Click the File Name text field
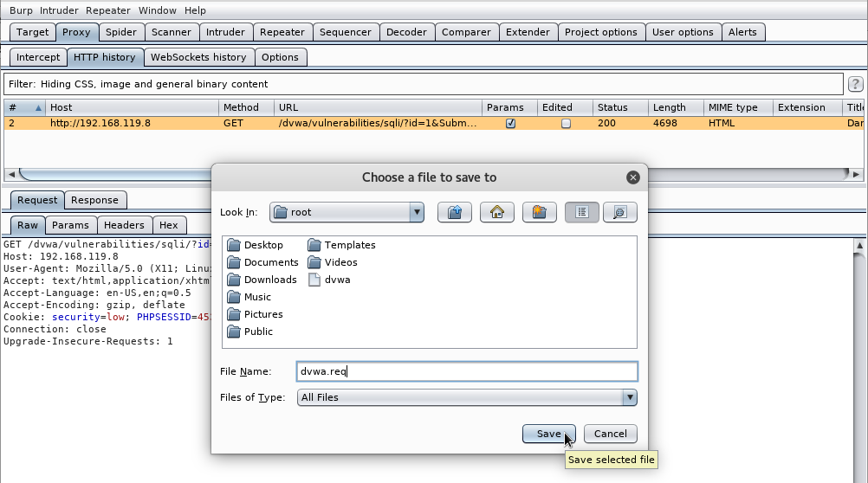 tap(466, 371)
